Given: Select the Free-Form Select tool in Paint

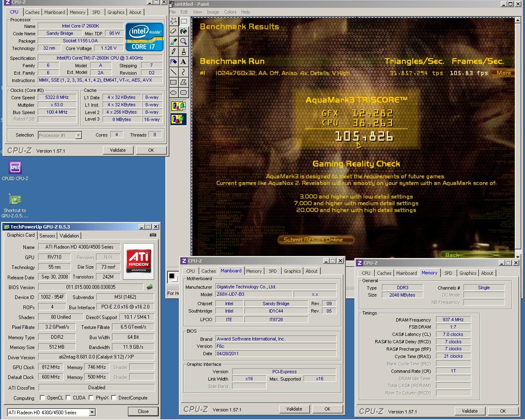Looking at the screenshot, I should (x=173, y=21).
